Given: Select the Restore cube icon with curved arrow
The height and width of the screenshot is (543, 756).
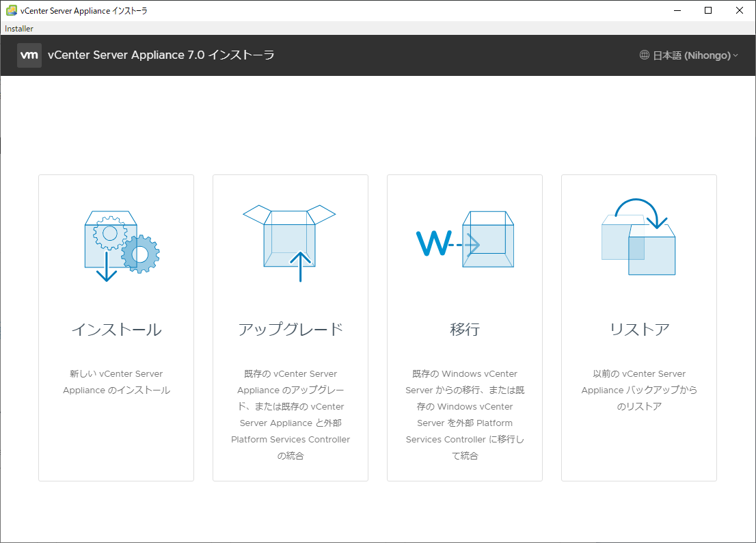Looking at the screenshot, I should click(x=638, y=239).
